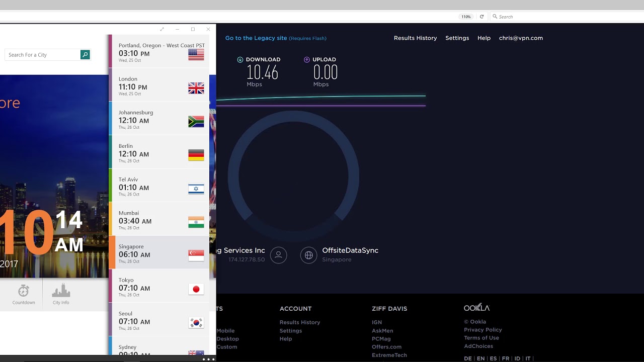Click the user profile circle icon
644x362 pixels.
[278, 255]
